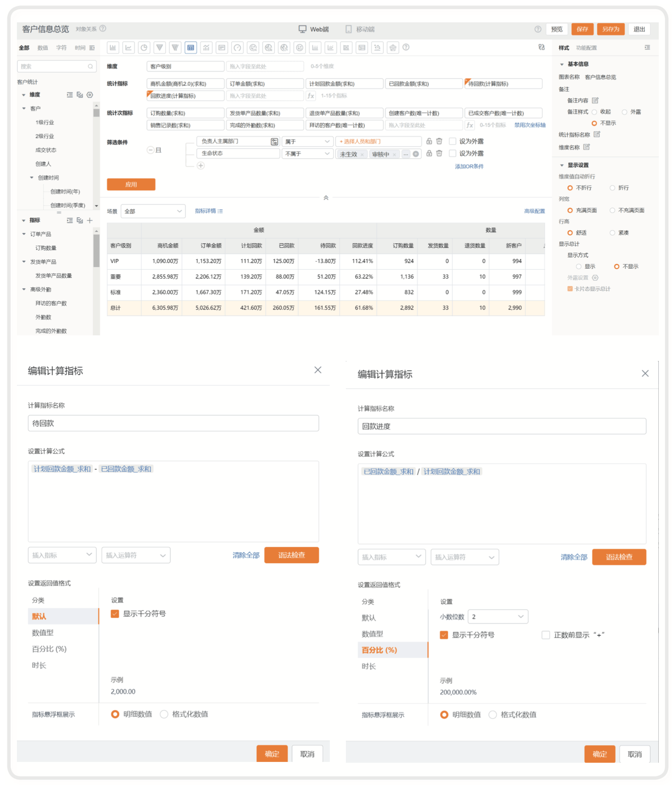This screenshot has width=672, height=785.
Task: Open the dimension settings target icon
Action: tap(90, 95)
